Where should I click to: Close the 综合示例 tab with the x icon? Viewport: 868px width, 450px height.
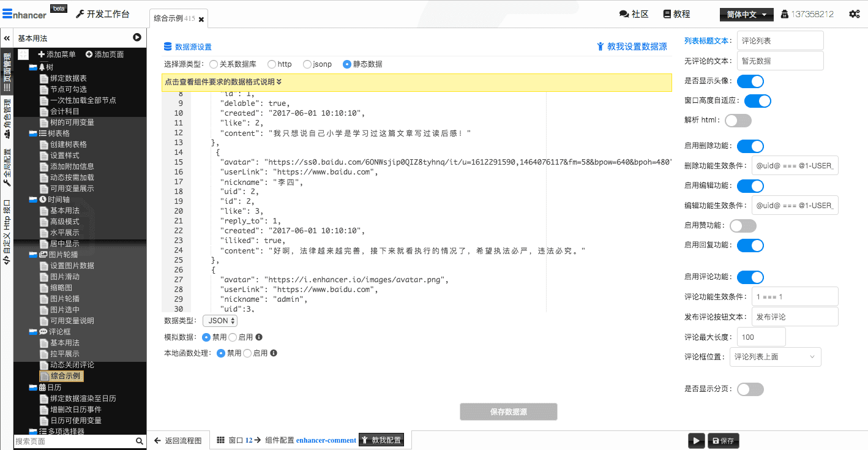pyautogui.click(x=201, y=20)
